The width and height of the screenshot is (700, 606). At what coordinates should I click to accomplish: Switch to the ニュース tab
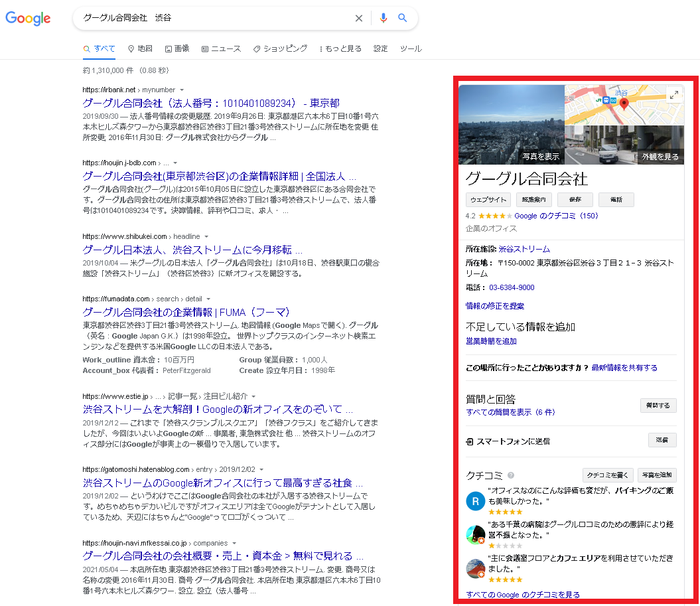(221, 48)
